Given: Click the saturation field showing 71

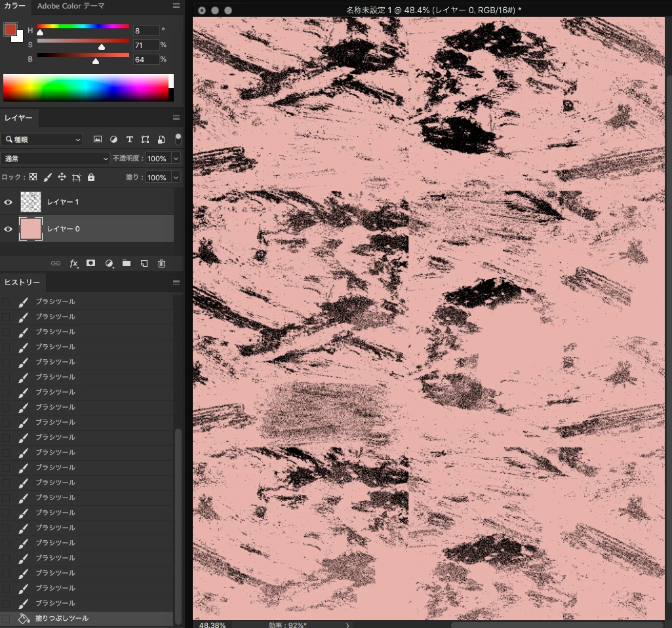Looking at the screenshot, I should click(146, 45).
